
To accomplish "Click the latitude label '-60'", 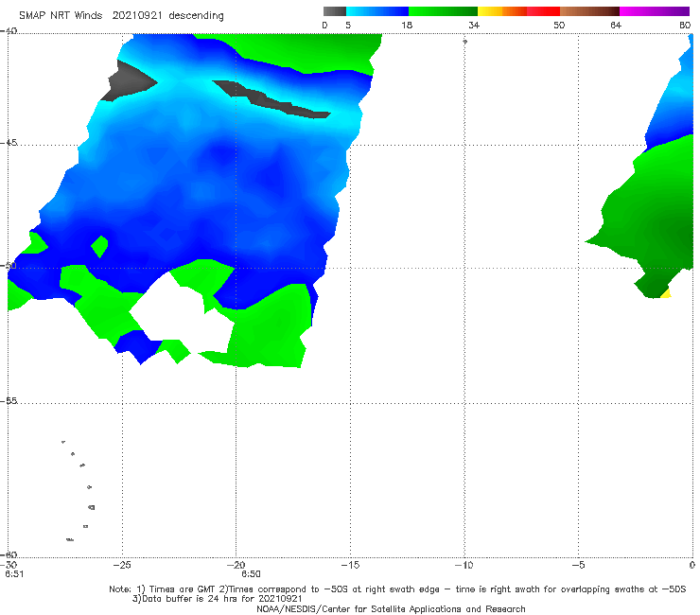I will point(9,554).
